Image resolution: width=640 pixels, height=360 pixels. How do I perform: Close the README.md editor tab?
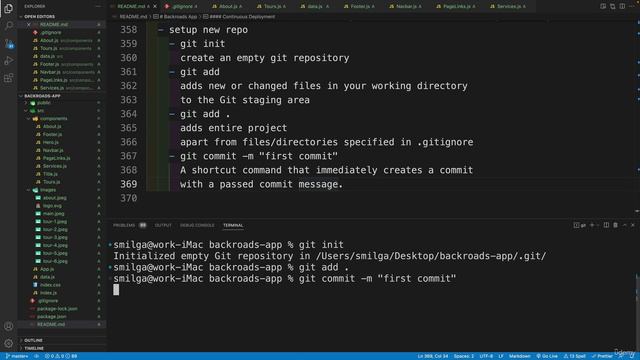(x=155, y=7)
